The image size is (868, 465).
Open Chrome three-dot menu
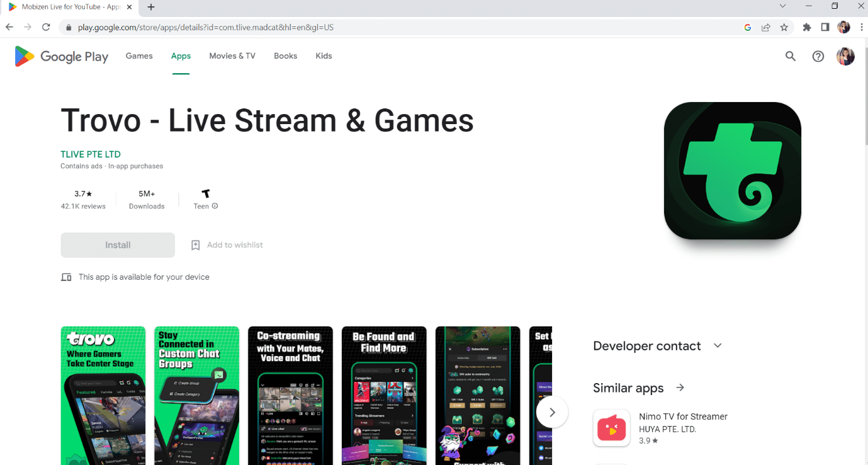[860, 27]
